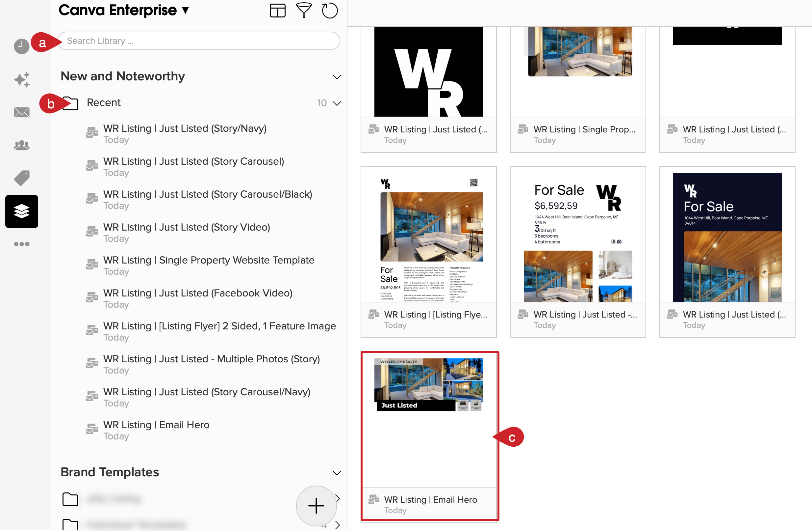Open the three-dots more menu
This screenshot has height=531, width=812.
[x=21, y=244]
